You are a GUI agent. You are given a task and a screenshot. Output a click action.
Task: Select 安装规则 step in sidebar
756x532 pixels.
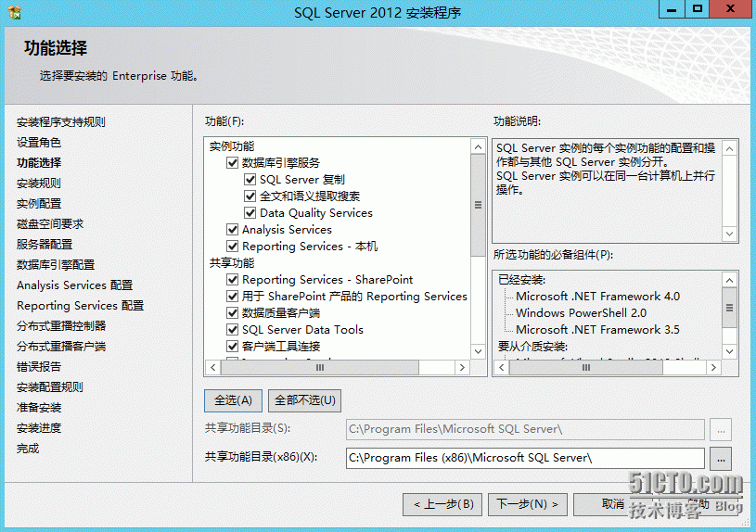pyautogui.click(x=39, y=184)
